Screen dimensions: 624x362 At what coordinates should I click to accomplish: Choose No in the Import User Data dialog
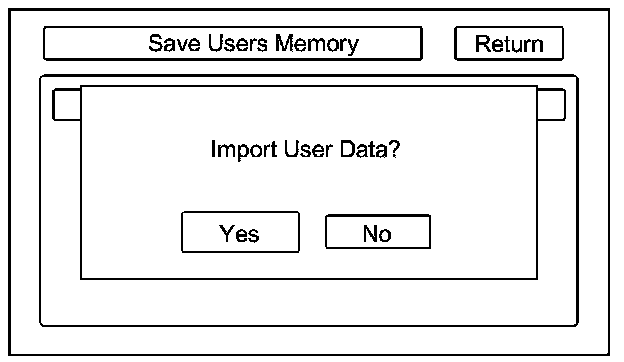coord(378,232)
